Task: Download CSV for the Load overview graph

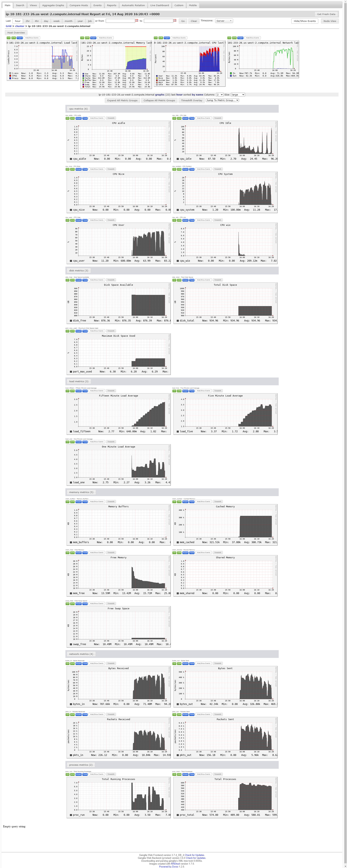Action: [x=8, y=38]
